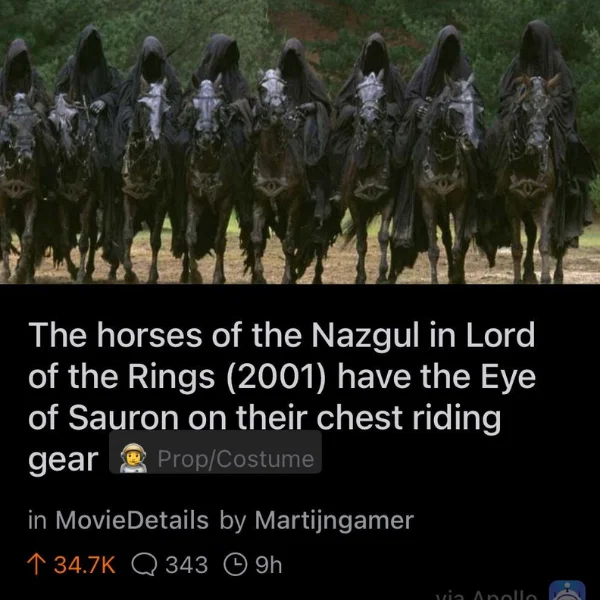
Task: Tap the 9h post age label
Action: click(x=269, y=565)
